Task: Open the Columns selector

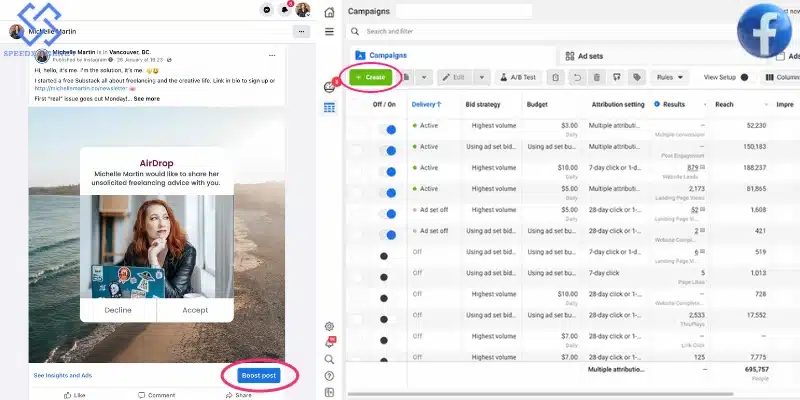Action: [780, 77]
